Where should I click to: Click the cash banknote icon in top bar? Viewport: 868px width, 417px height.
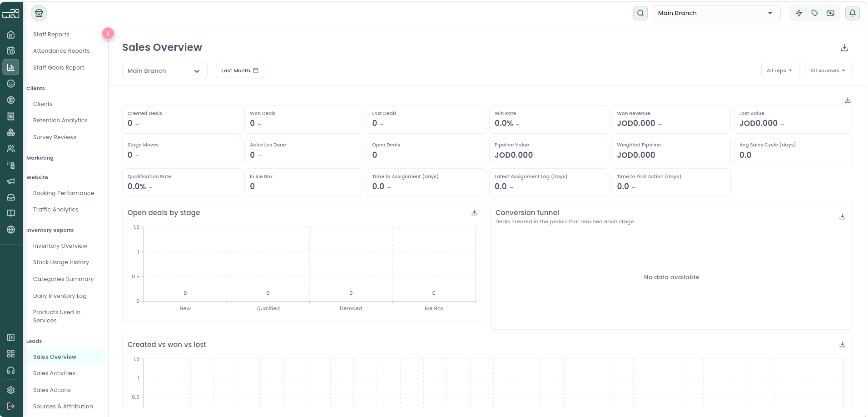click(830, 13)
